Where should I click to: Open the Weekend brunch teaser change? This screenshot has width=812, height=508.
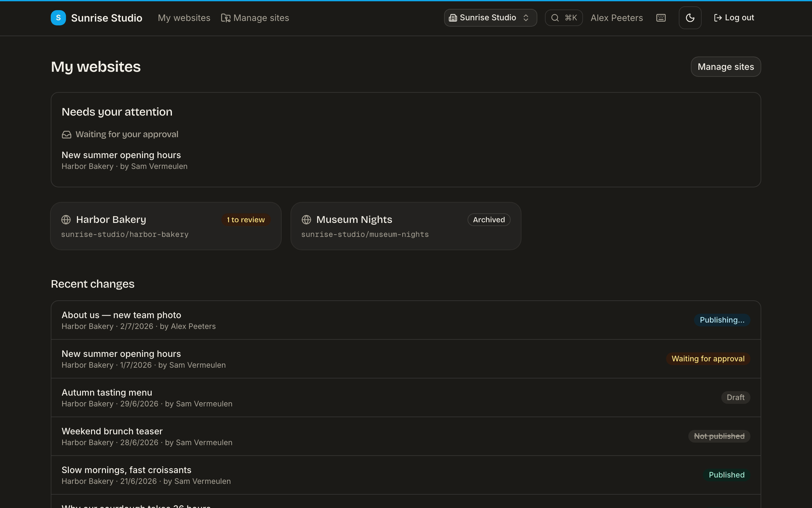click(x=406, y=436)
